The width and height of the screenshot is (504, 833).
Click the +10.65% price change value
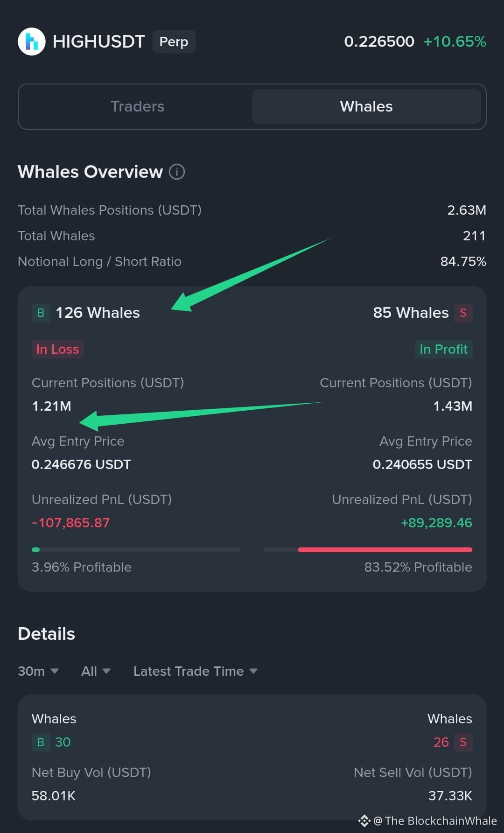pos(455,42)
